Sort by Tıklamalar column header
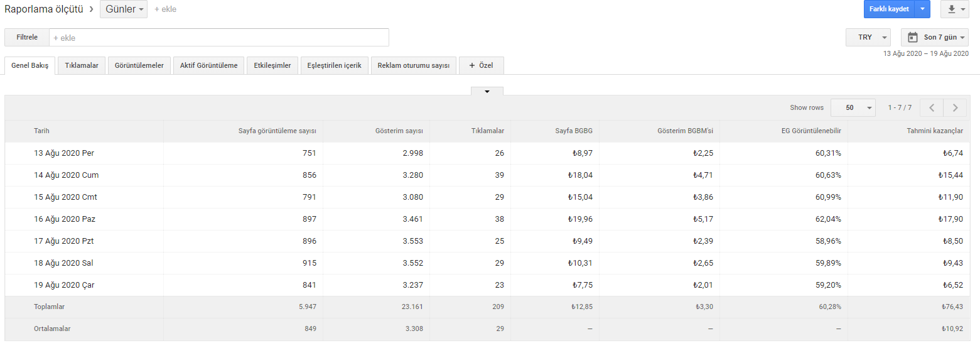 488,131
